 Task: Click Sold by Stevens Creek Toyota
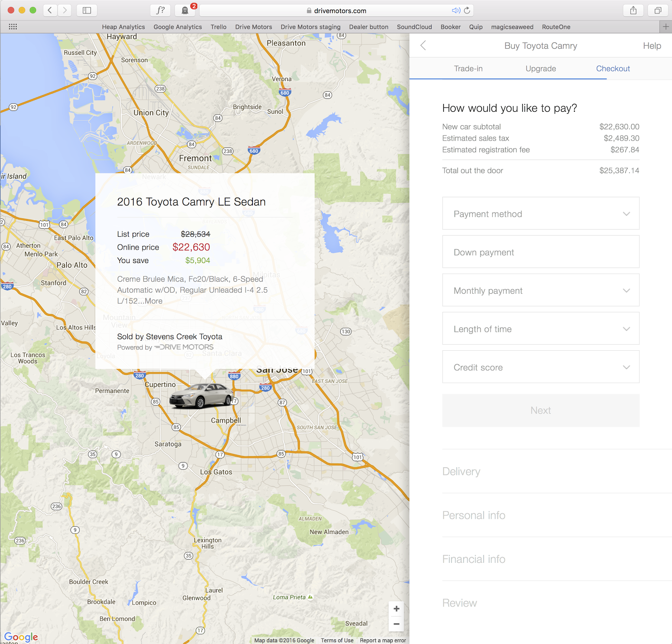[170, 337]
